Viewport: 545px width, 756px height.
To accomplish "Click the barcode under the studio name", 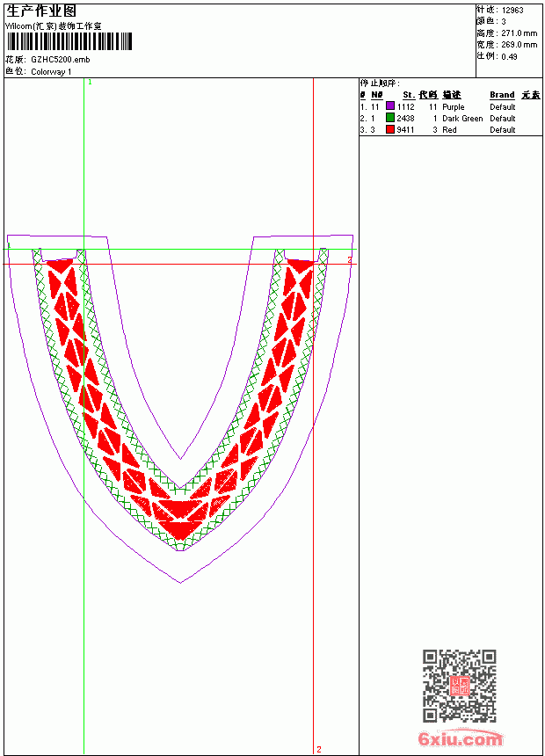I will [x=69, y=41].
